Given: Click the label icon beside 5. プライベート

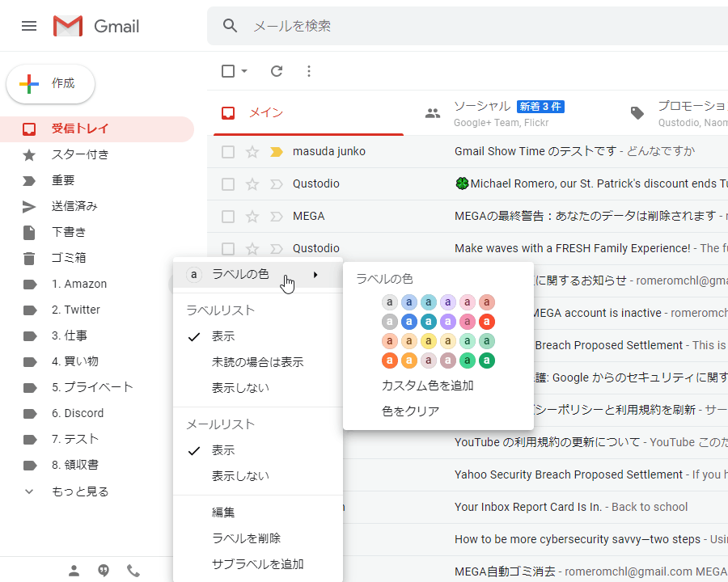Looking at the screenshot, I should click(x=30, y=387).
